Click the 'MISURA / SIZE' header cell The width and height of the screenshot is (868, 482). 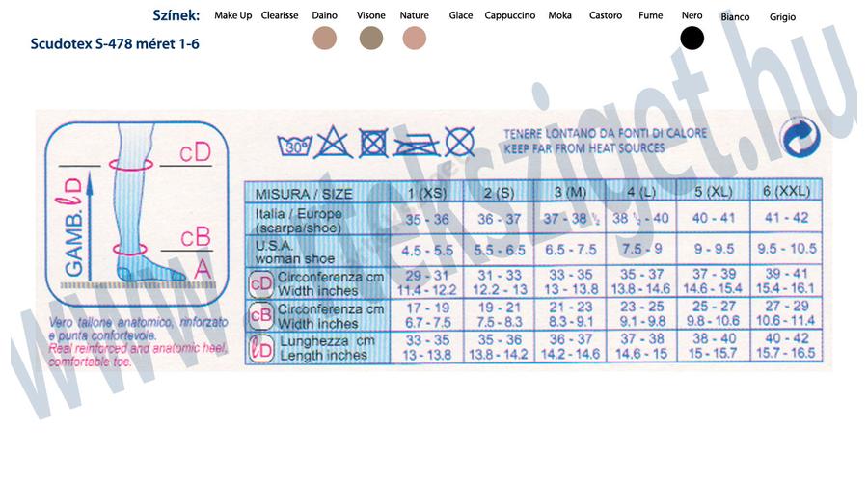(317, 192)
